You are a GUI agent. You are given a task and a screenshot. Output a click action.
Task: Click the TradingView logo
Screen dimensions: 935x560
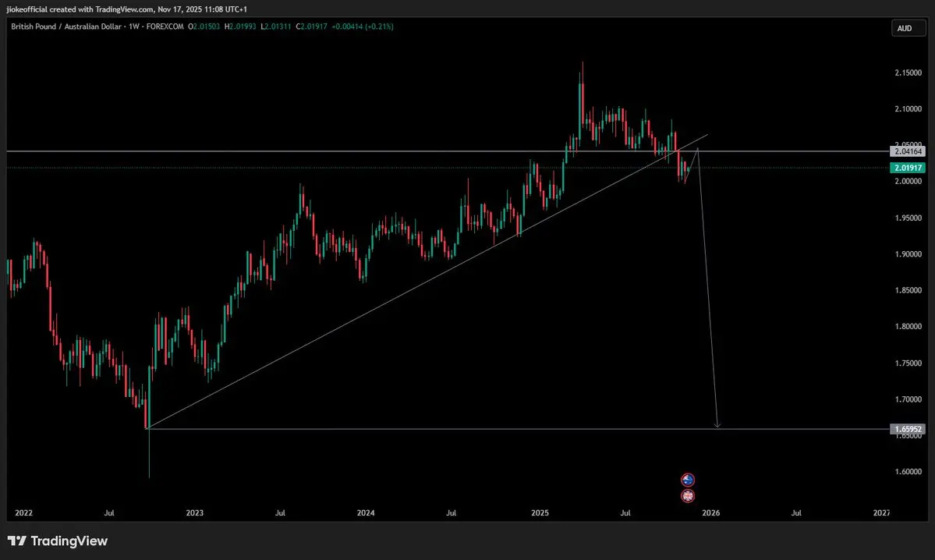click(57, 541)
